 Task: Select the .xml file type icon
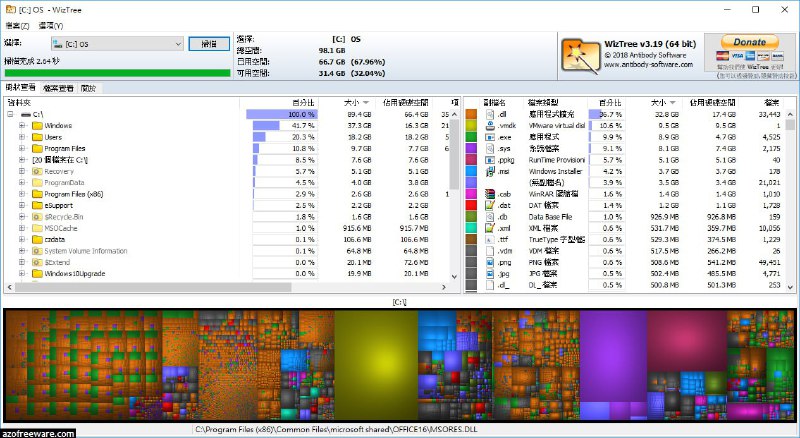pos(490,227)
